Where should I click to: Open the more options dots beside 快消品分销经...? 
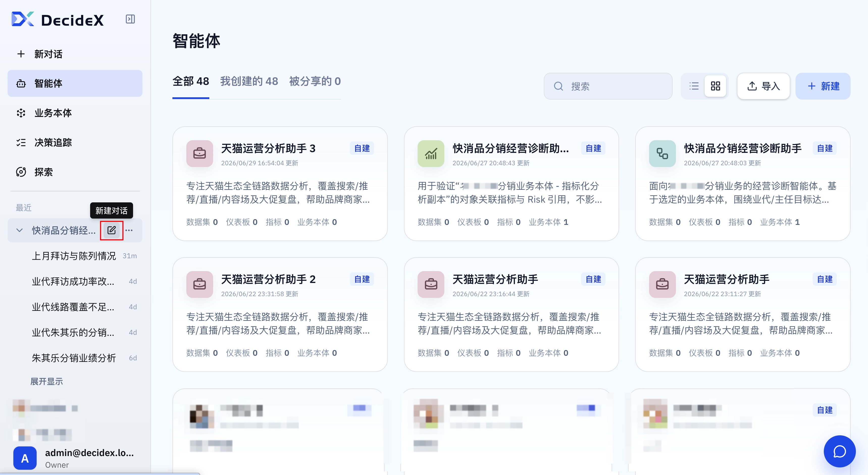coord(129,230)
